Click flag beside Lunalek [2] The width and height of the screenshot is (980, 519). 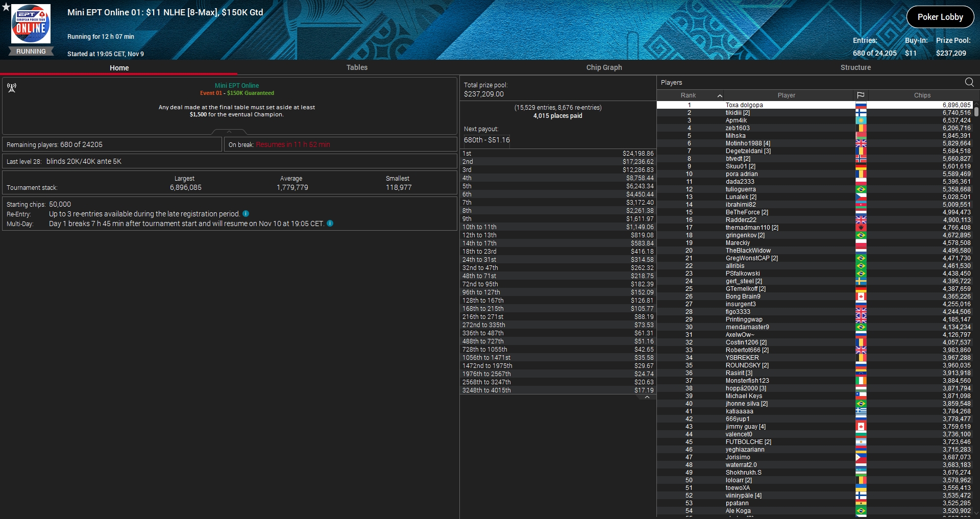tap(861, 197)
